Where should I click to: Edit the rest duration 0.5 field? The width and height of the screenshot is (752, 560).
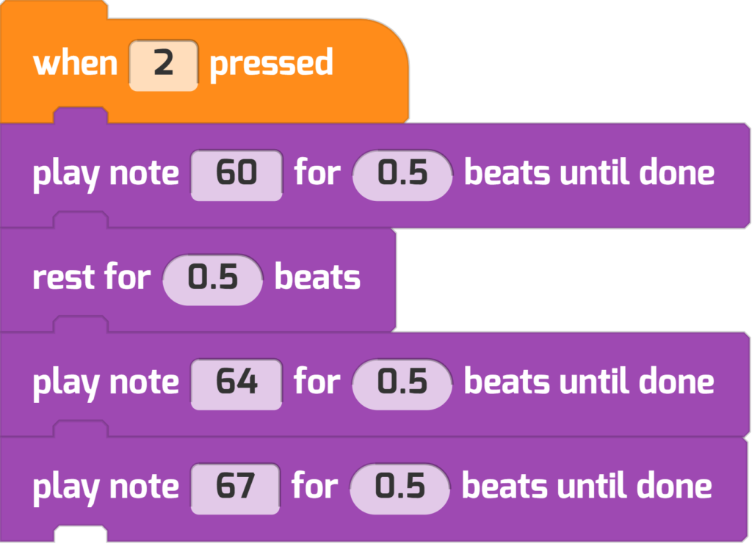[212, 280]
